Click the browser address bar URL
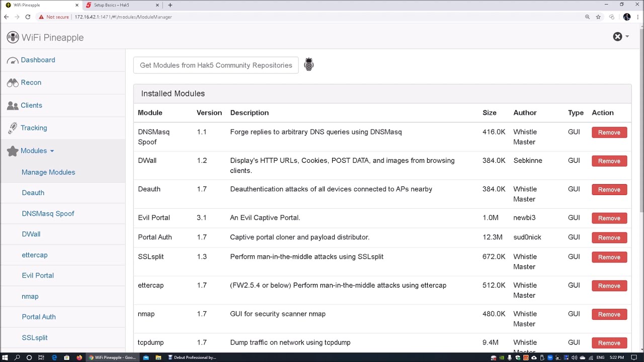 click(123, 17)
